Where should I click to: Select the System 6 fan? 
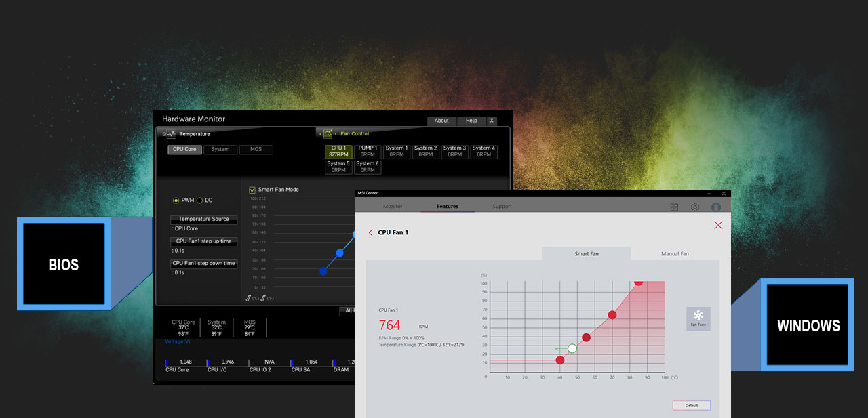tap(368, 167)
